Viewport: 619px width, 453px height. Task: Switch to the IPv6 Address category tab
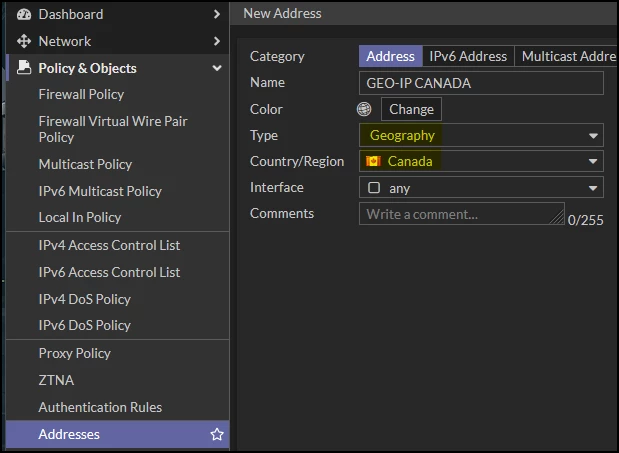(468, 56)
